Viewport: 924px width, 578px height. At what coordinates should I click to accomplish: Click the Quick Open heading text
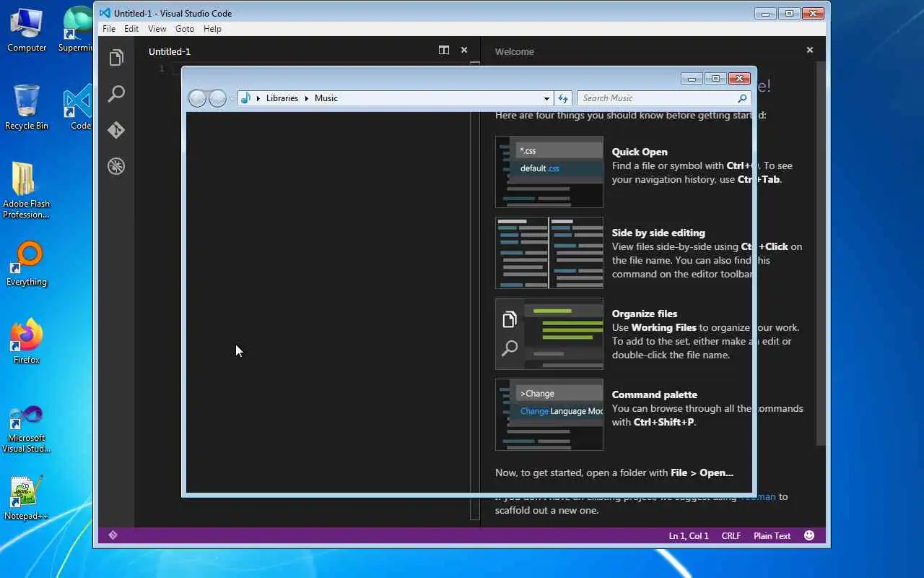pyautogui.click(x=640, y=152)
